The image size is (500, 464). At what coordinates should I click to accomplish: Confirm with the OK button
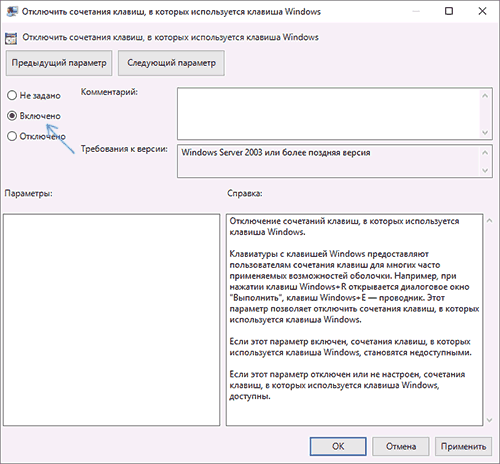(338, 446)
